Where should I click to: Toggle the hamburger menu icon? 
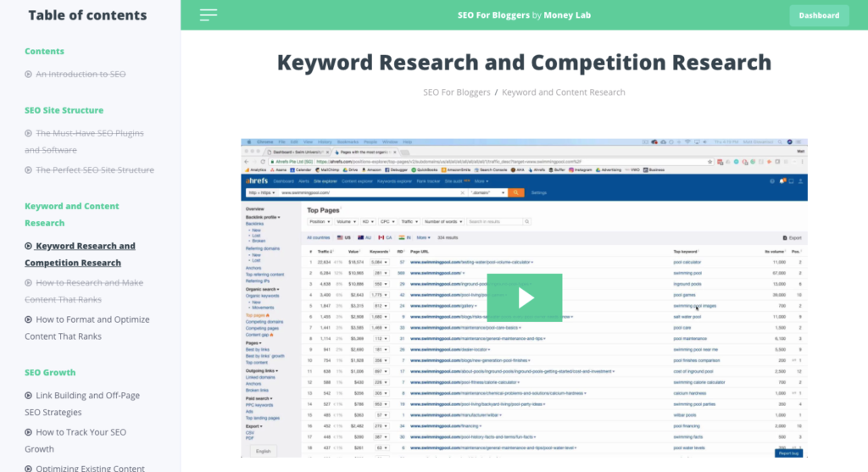tap(209, 15)
